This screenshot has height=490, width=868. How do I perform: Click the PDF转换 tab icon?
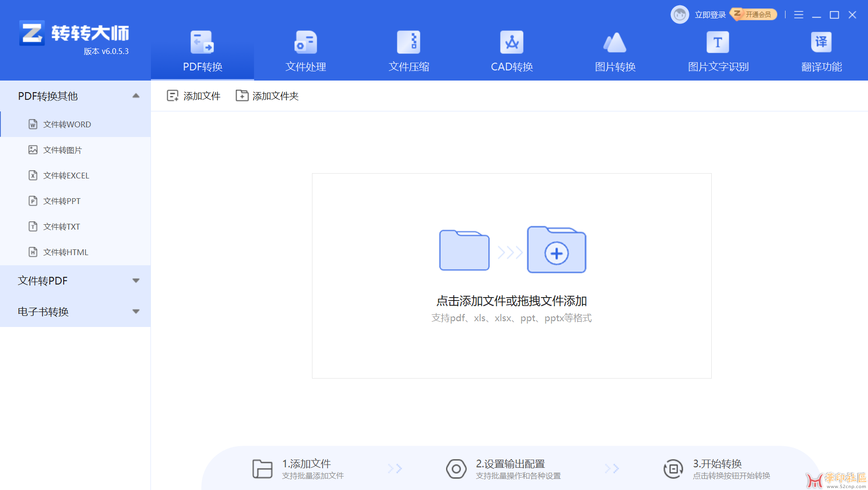pyautogui.click(x=202, y=42)
